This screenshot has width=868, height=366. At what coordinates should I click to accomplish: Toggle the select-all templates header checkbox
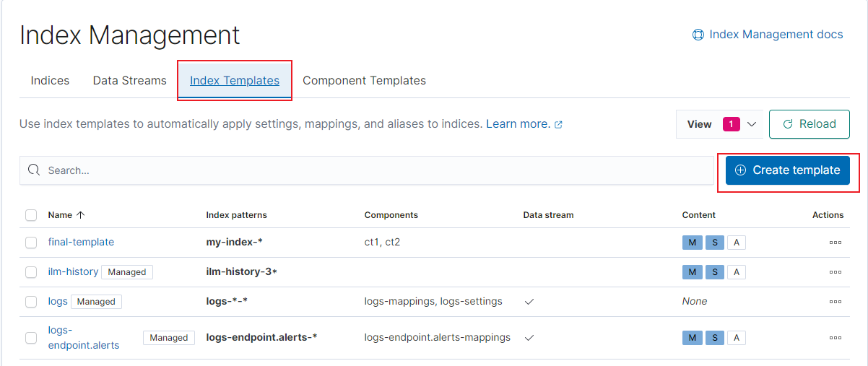[31, 215]
